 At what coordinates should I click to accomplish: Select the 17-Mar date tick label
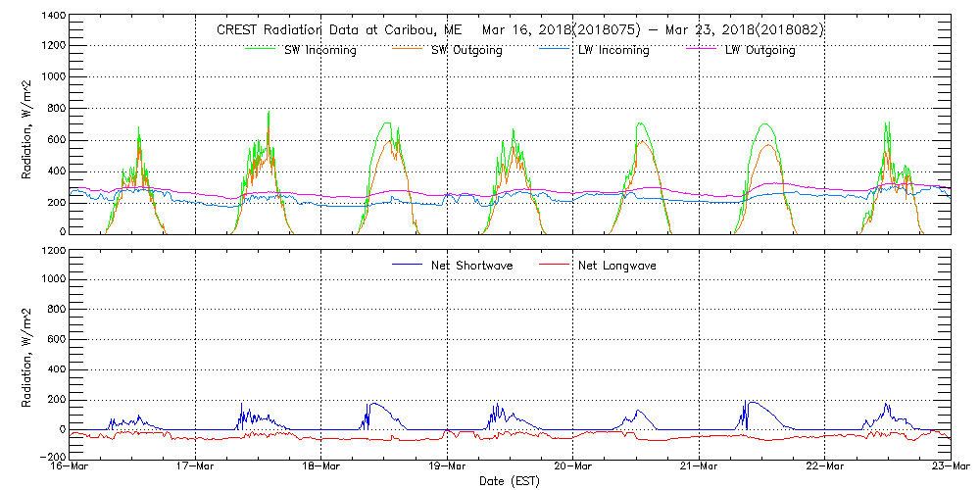pos(195,467)
